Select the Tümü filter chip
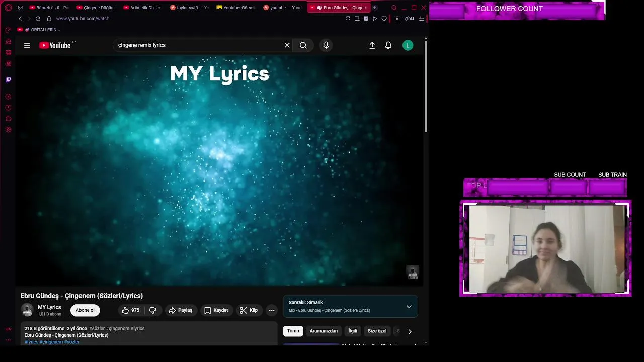This screenshot has width=644, height=362. click(293, 331)
